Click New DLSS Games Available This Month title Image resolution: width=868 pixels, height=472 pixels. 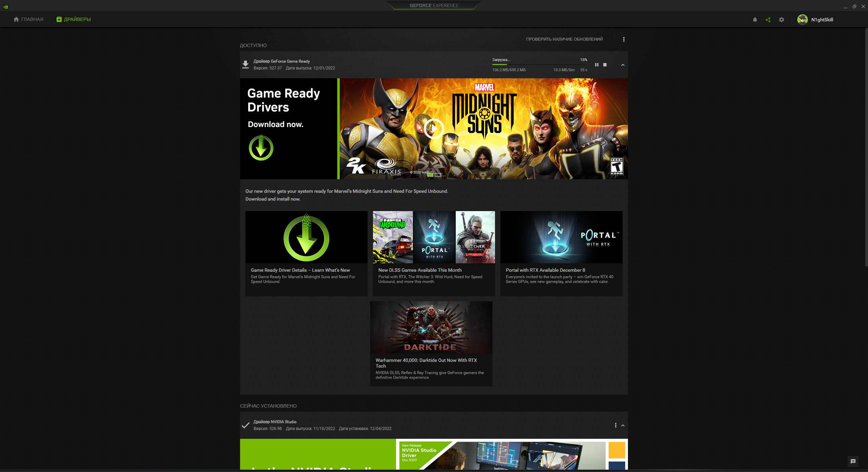420,270
